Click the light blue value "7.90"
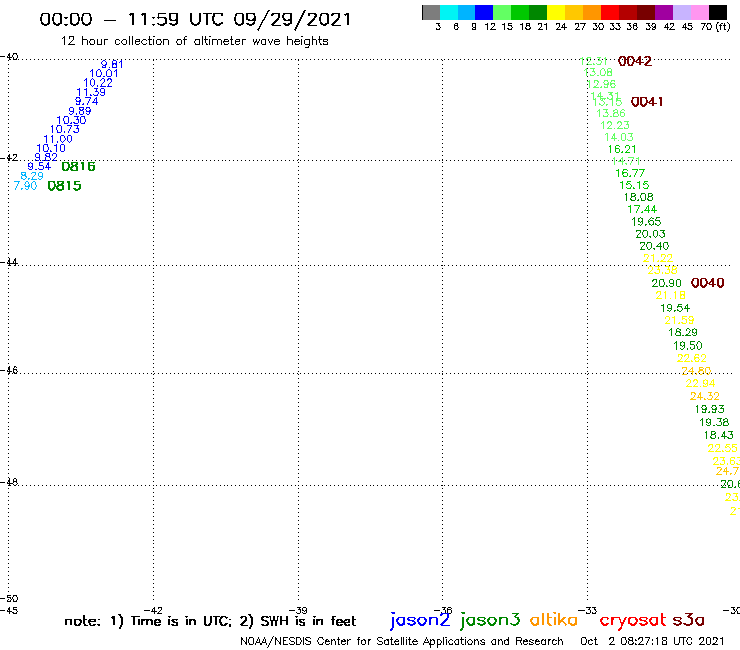The height and width of the screenshot is (650, 740). point(25,186)
